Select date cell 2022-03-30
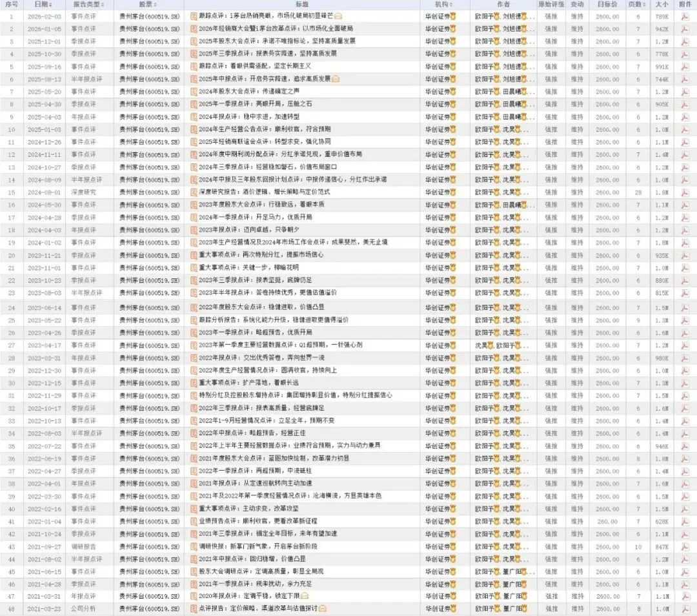Screen dimensions: 697x616 [45, 497]
